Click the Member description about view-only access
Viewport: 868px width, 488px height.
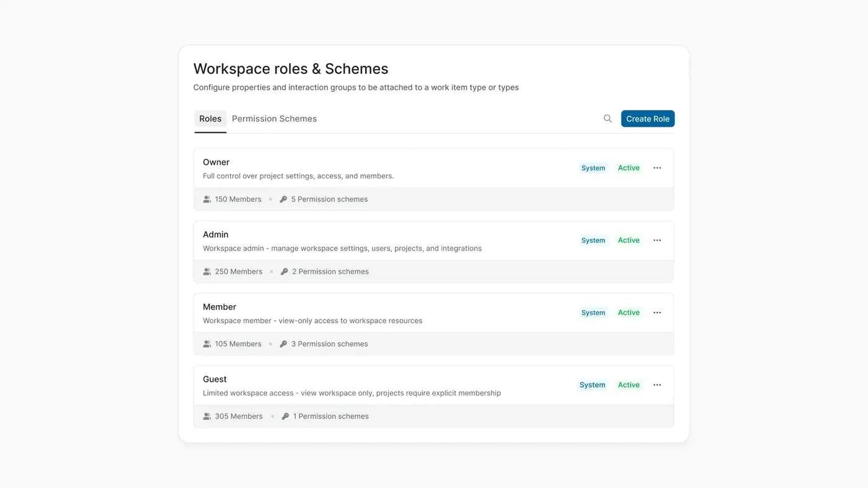tap(312, 321)
